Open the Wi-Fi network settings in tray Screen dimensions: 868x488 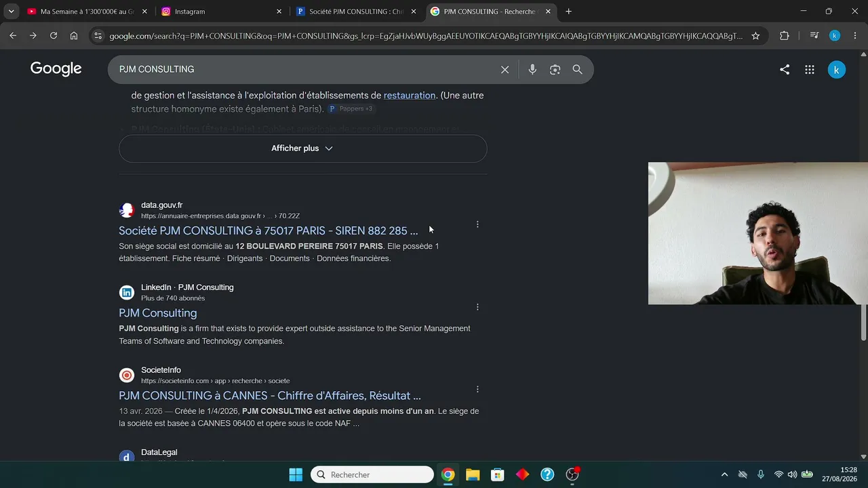778,474
